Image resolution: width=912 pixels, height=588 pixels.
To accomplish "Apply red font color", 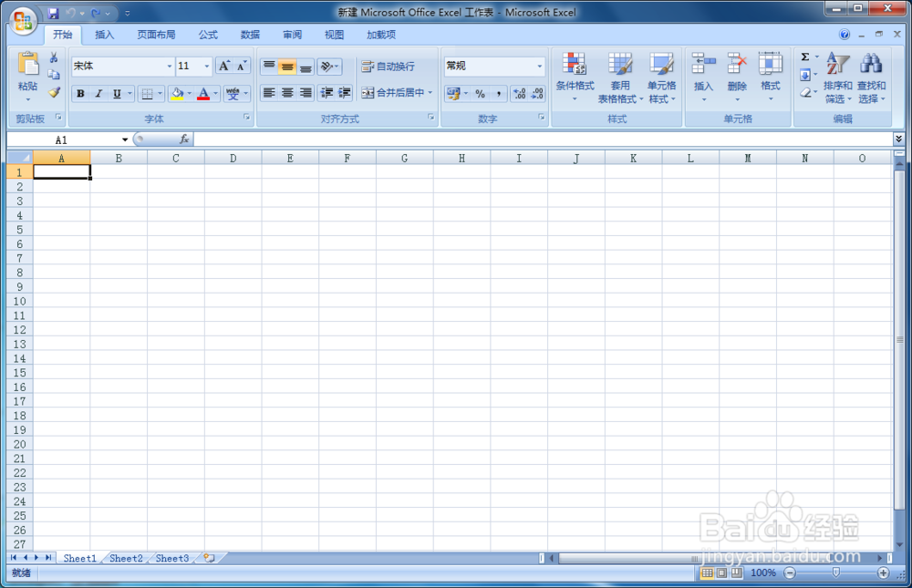I will click(203, 93).
